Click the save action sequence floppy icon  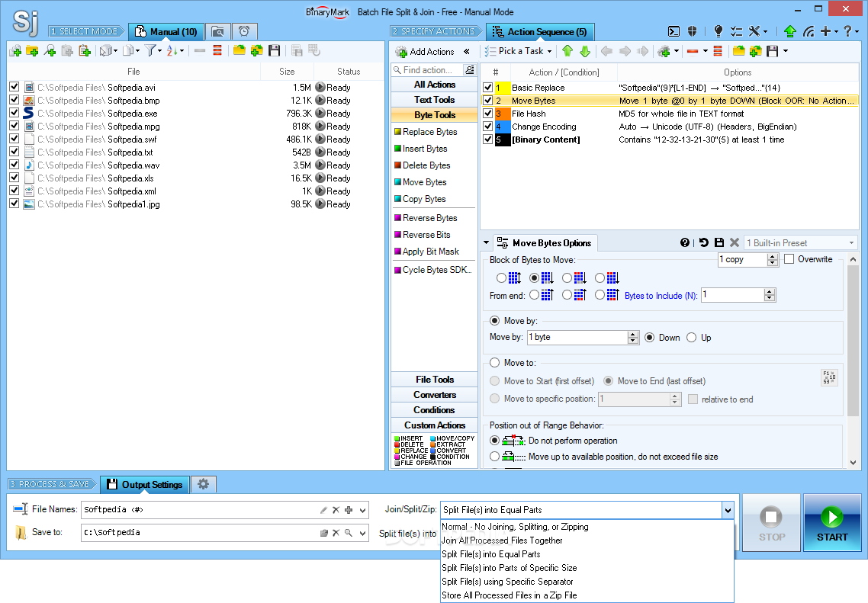pyautogui.click(x=772, y=51)
